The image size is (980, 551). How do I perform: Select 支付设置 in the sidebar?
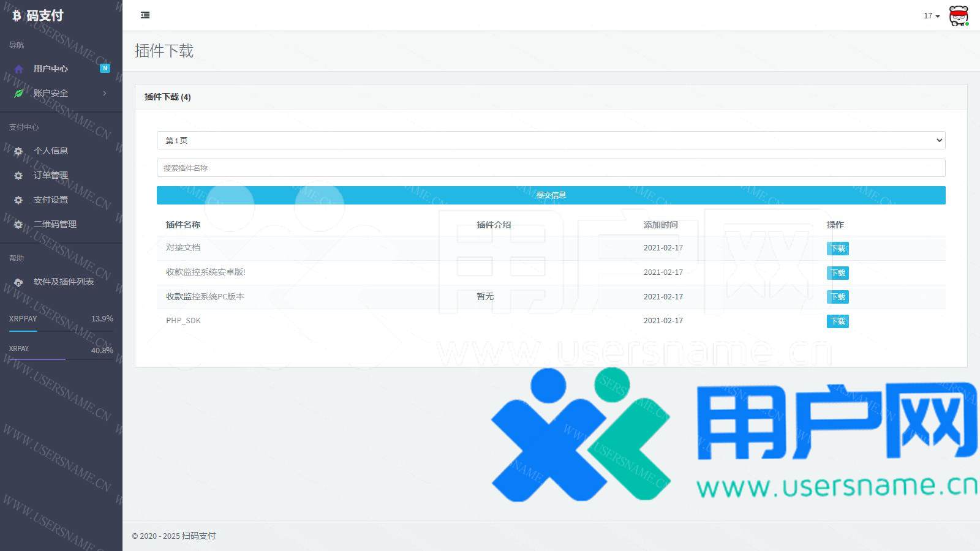coord(51,200)
